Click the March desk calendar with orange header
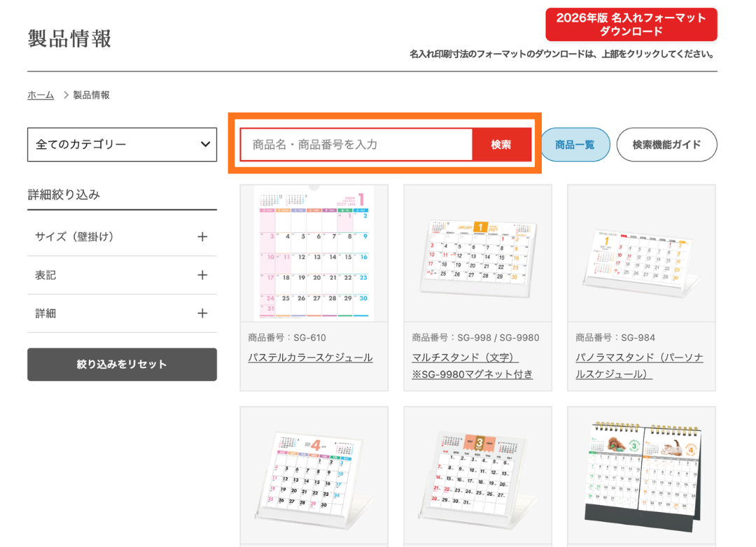Viewport: 756px width, 547px height. pos(477,476)
